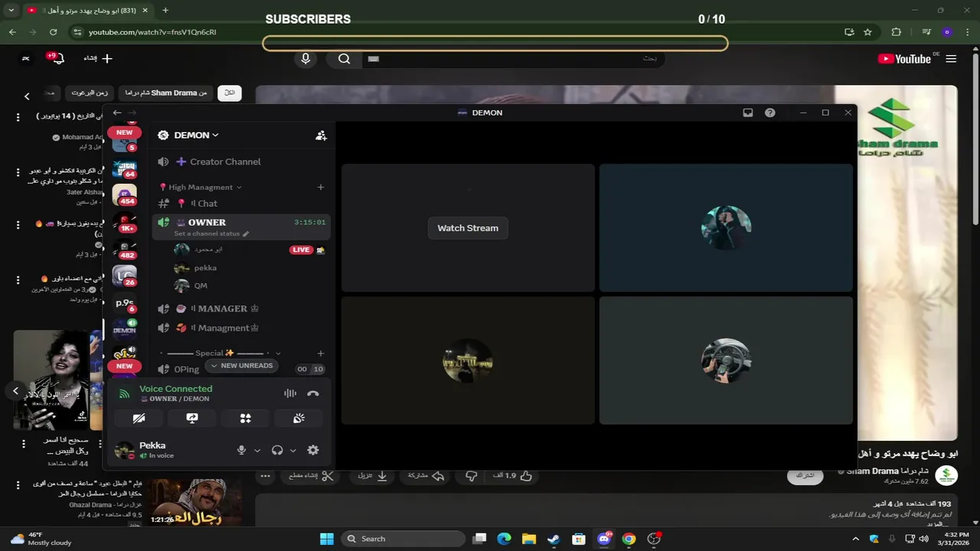
Task: Click the YouTube search magnifier button
Action: coord(345,59)
